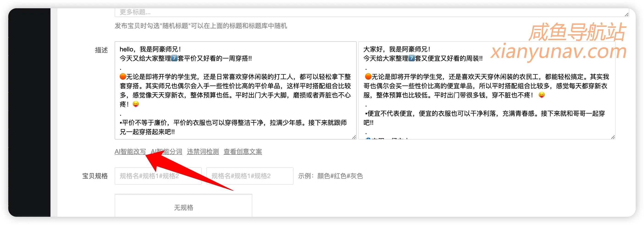Screen dimensions: 644x225
Task: Click the dark sidebar on the left edge
Action: click(x=30, y=113)
